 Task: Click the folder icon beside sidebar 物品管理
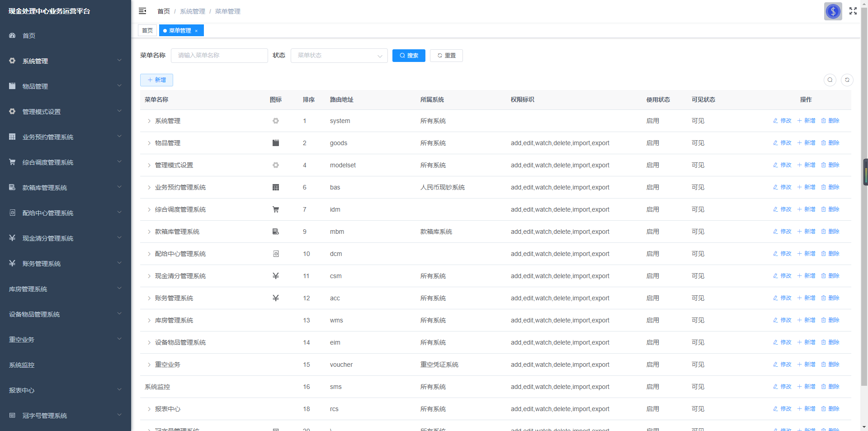coord(12,86)
